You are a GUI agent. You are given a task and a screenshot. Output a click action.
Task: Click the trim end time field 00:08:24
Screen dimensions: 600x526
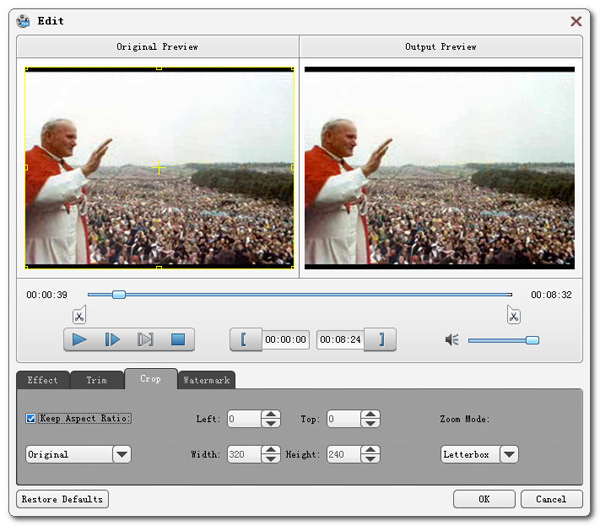click(340, 340)
